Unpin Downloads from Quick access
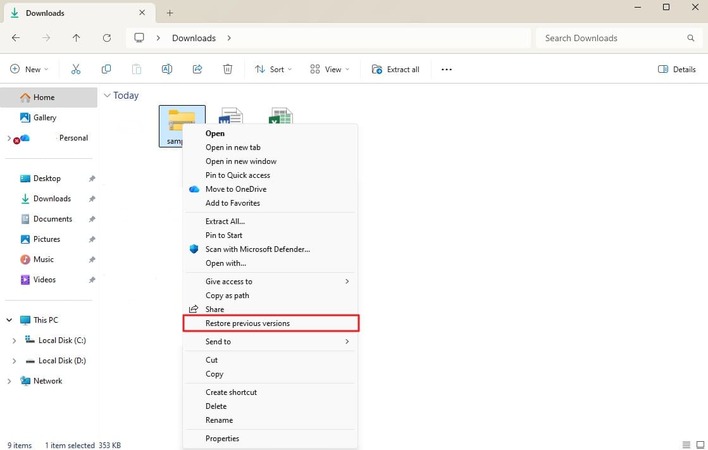708x450 pixels. click(x=92, y=199)
